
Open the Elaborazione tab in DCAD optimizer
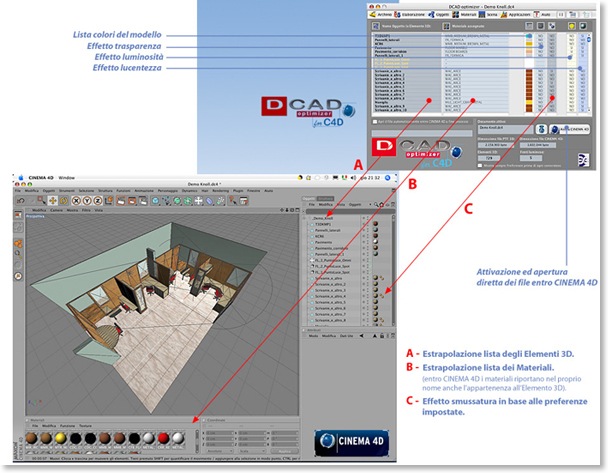click(x=410, y=14)
